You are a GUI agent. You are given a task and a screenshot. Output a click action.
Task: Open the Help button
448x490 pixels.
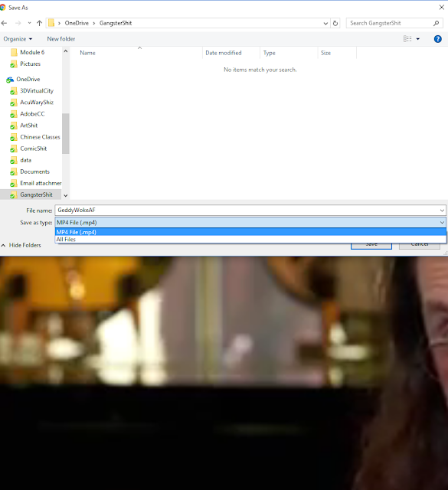coord(438,39)
